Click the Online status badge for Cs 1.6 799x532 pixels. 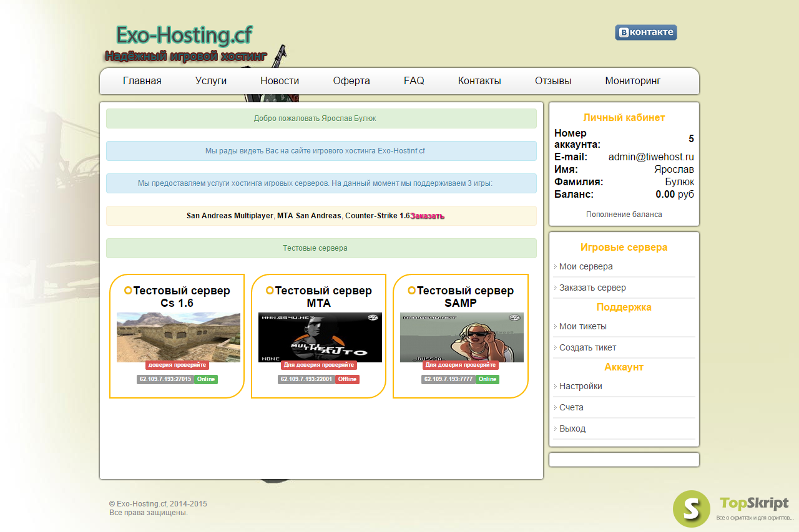pyautogui.click(x=206, y=379)
